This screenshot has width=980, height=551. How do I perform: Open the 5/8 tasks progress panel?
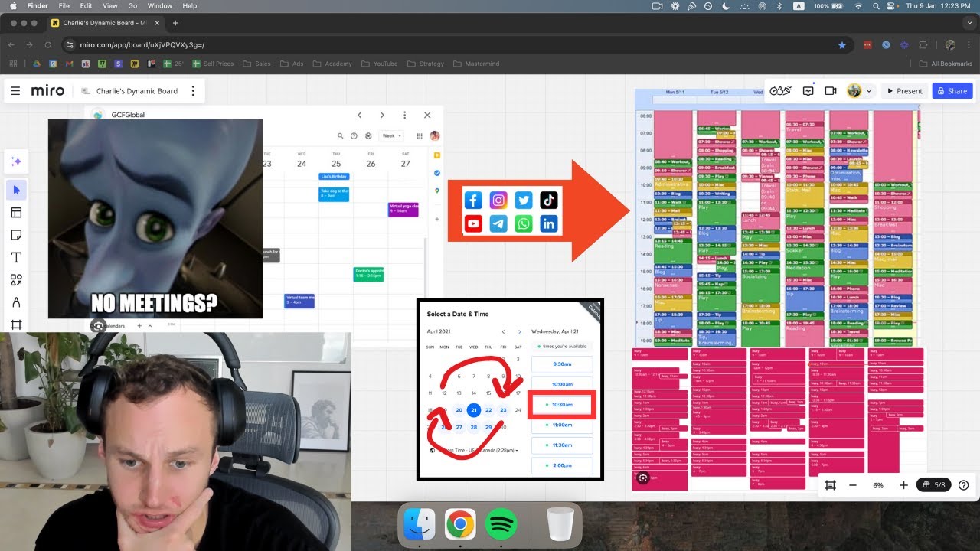[x=933, y=485]
